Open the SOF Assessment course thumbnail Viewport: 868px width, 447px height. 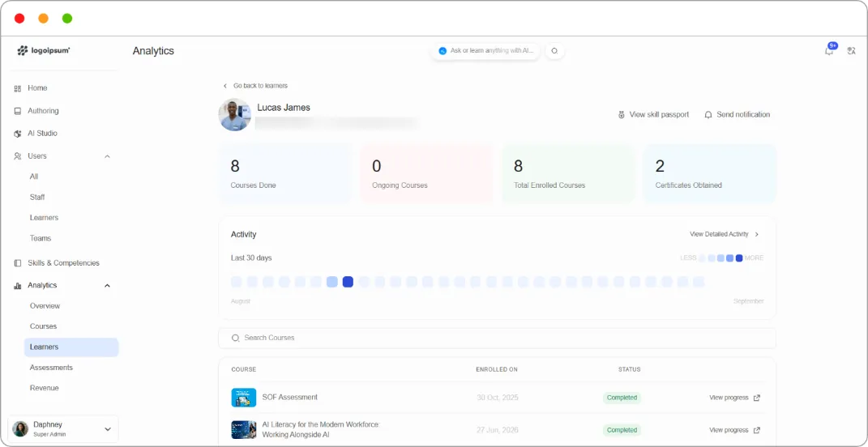pos(244,398)
